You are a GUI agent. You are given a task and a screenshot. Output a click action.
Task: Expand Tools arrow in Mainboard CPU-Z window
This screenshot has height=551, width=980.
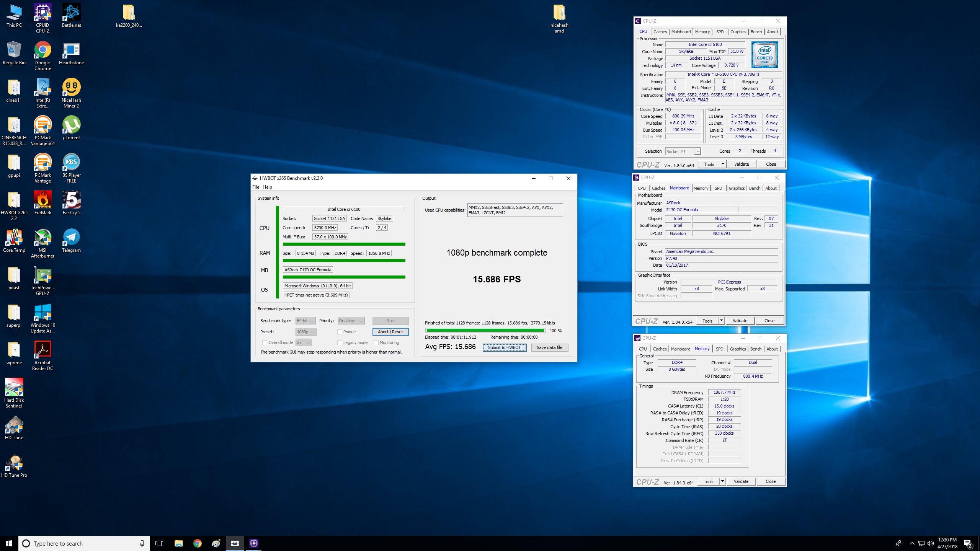pos(721,321)
